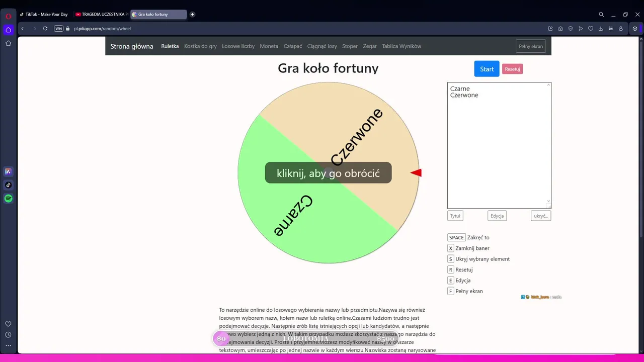Open the three-dots sidebar settings

click(8, 345)
